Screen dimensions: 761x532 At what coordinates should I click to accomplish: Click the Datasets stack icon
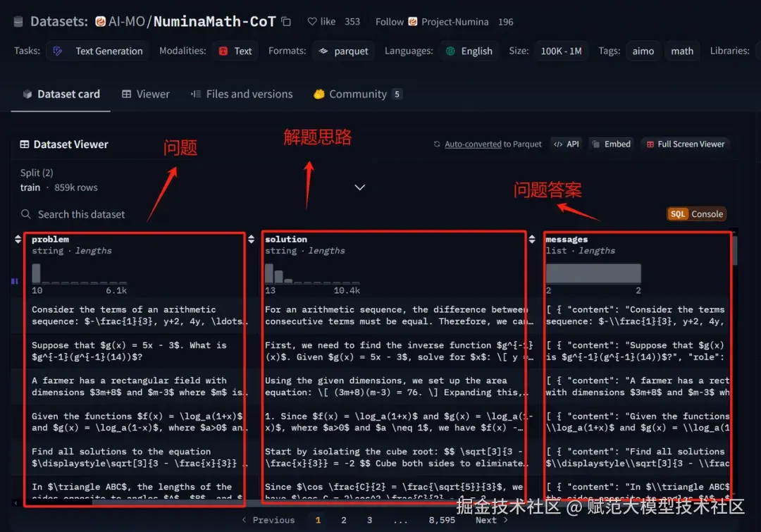18,22
